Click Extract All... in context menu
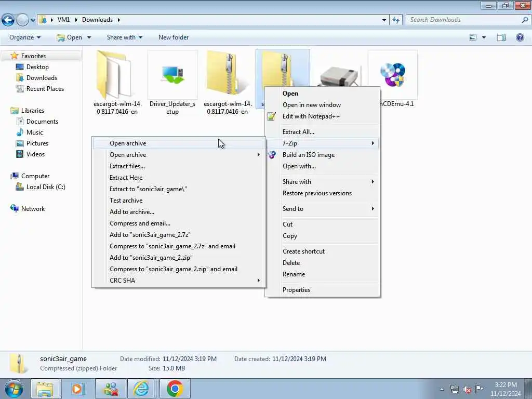Screen dimensions: 532x399 322,131
